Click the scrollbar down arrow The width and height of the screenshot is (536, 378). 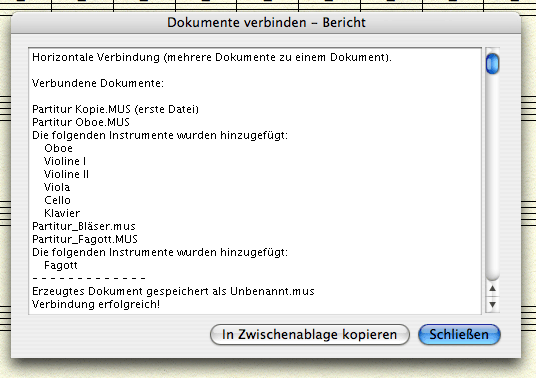pos(492,304)
